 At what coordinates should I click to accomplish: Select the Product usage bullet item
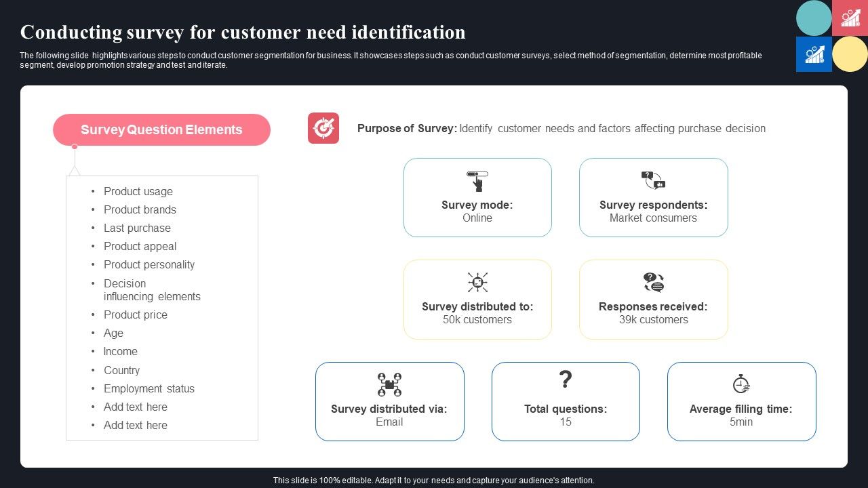[x=138, y=191]
